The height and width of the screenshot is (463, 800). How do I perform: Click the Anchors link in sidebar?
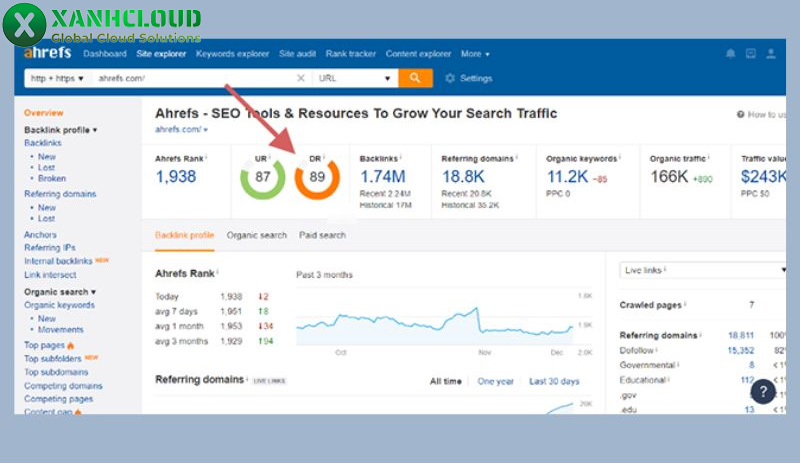[x=40, y=235]
